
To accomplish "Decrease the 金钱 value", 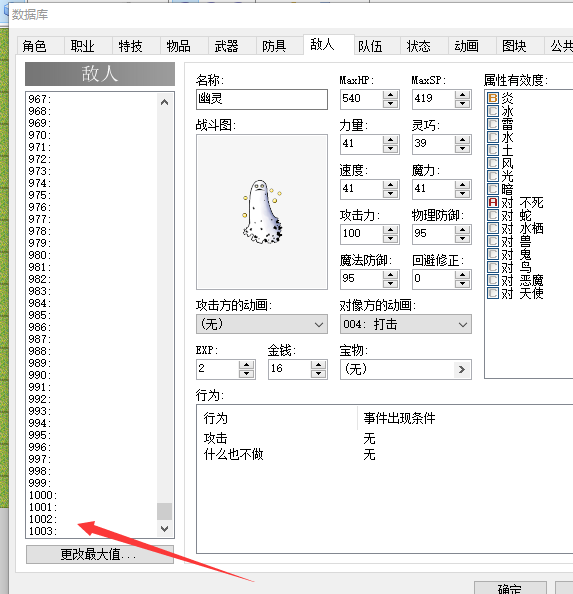I will [x=318, y=374].
